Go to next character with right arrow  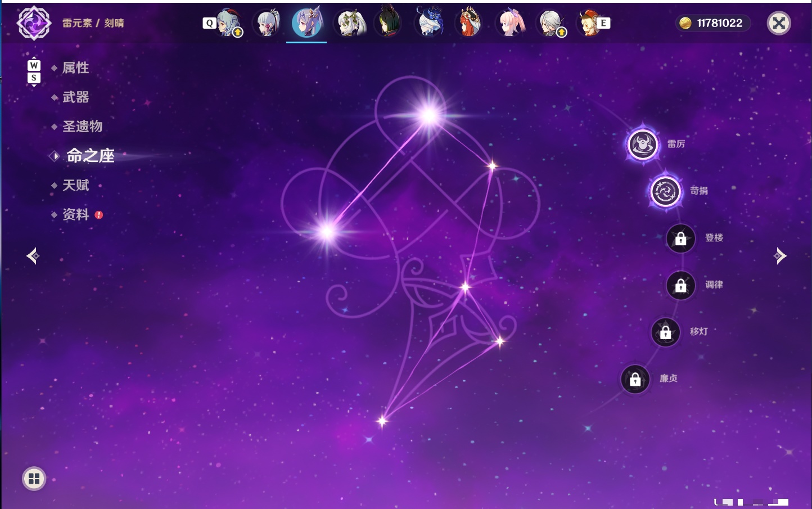coord(780,256)
